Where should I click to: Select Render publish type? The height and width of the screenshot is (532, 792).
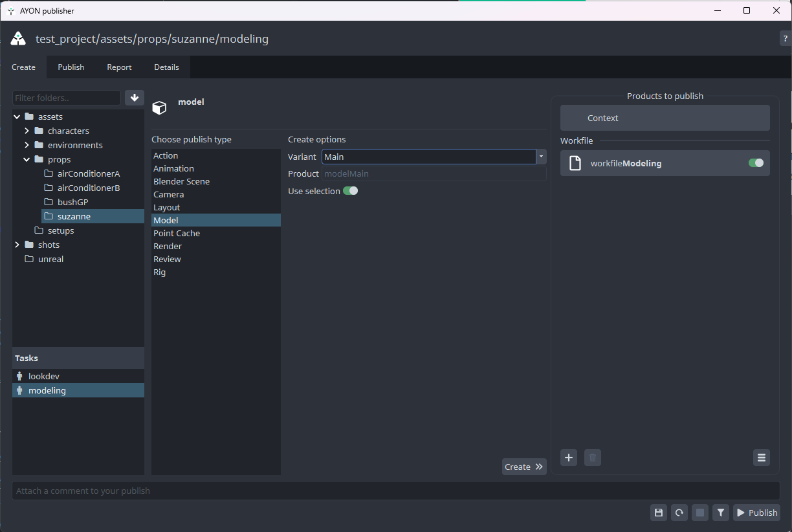pos(216,246)
